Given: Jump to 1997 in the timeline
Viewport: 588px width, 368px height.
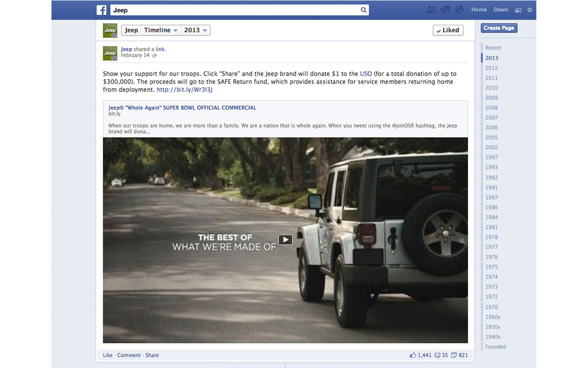Looking at the screenshot, I should [x=491, y=157].
